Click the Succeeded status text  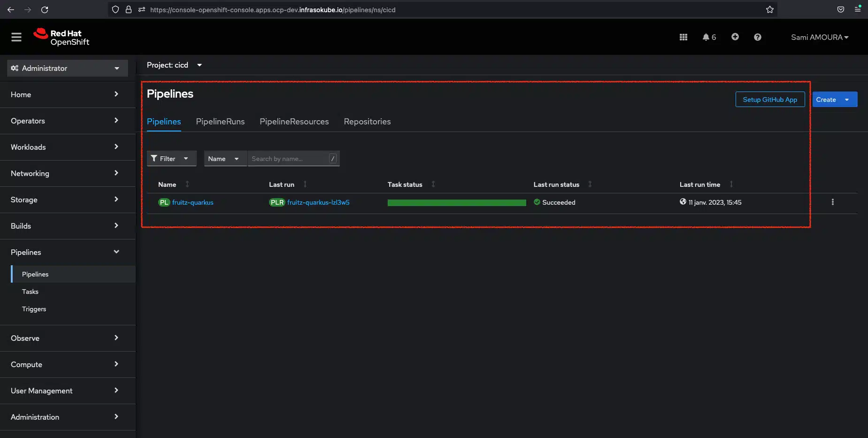pyautogui.click(x=559, y=202)
